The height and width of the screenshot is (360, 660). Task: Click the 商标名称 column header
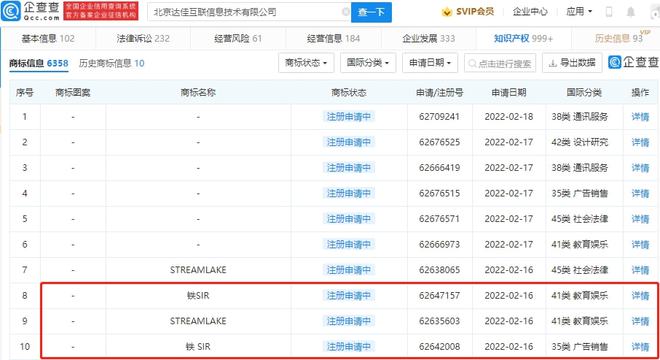[198, 92]
